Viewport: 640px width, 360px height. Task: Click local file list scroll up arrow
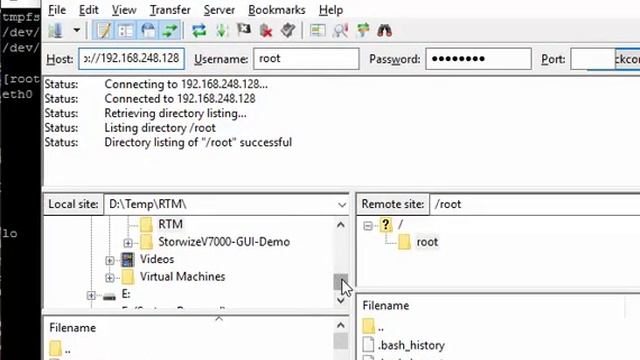pos(341,326)
